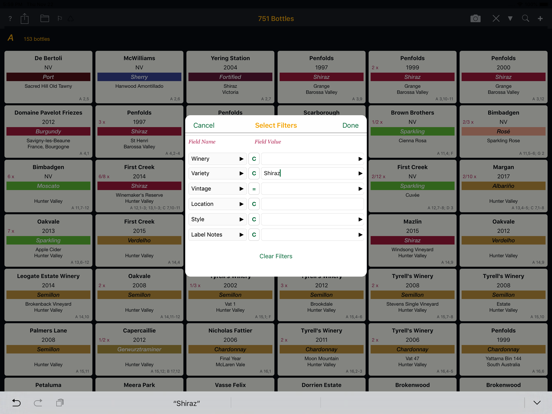
Task: Choose the "Shiraz" keyboard suggestion
Action: click(x=186, y=403)
